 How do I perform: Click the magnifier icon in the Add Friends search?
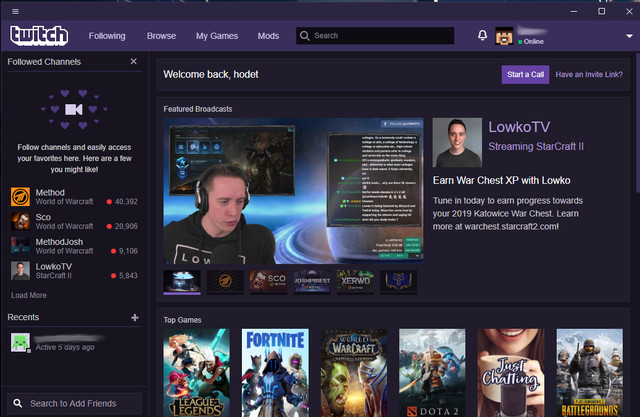[18, 404]
